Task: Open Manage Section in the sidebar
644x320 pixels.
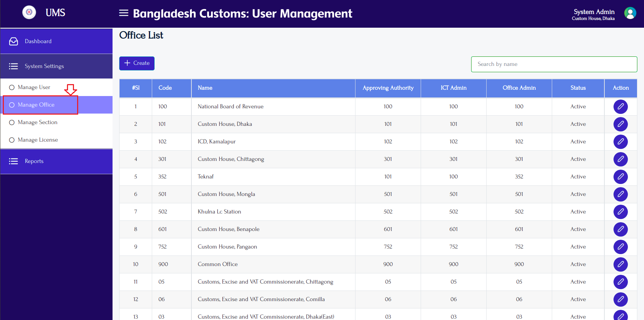Action: point(56,122)
